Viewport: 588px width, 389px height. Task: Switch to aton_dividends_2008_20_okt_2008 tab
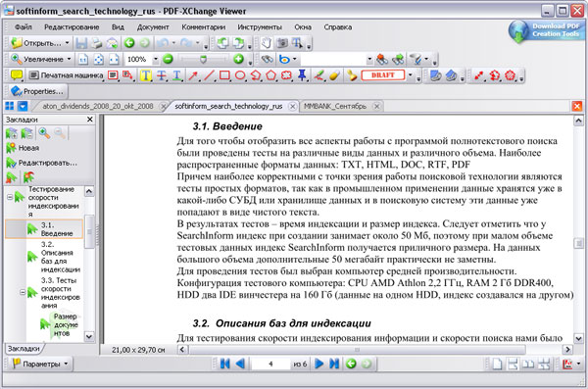tap(98, 106)
